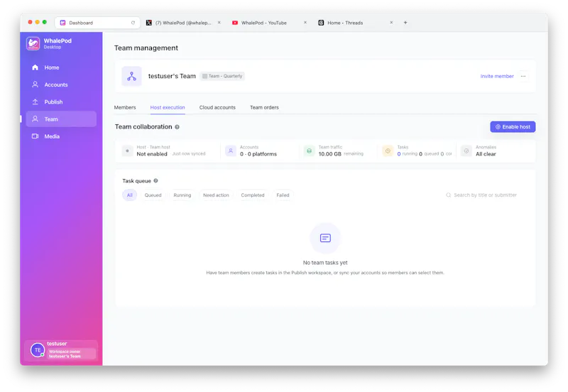Switch to the WhalePod - YouTube tab

270,23
